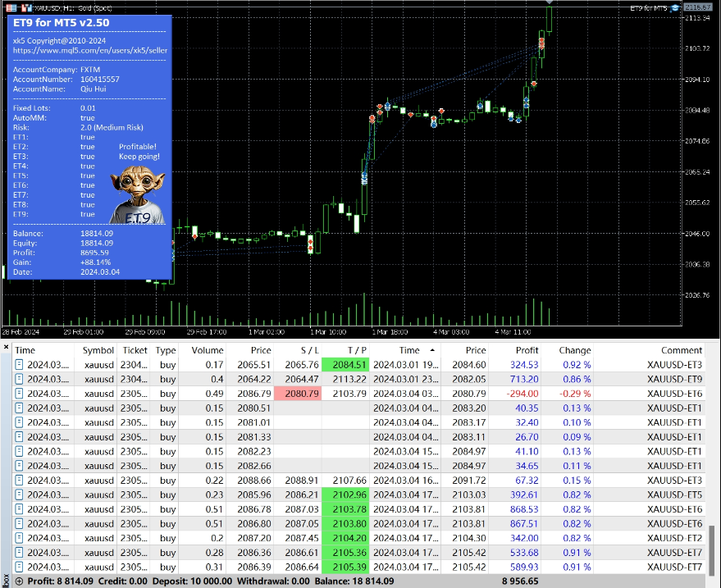Click the ET9 for MT5 v2.50 panel title
This screenshot has width=721, height=588.
click(62, 22)
